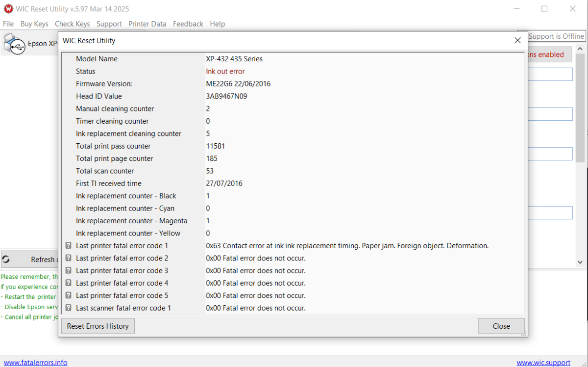Click help icon beside fatal error code 2

[69, 258]
